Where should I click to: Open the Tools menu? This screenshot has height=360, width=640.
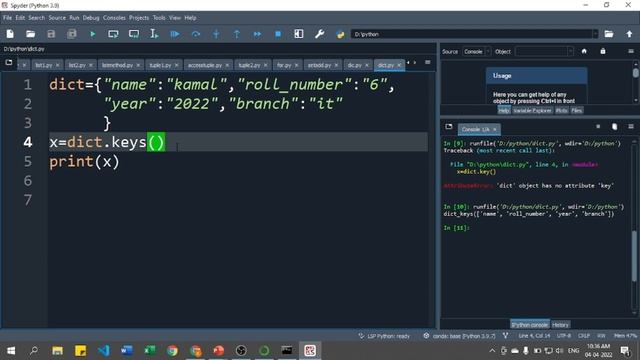pos(159,18)
